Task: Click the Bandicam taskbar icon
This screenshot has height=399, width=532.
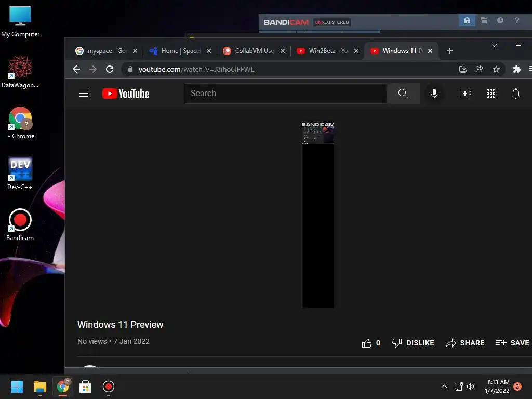Action: [x=109, y=387]
